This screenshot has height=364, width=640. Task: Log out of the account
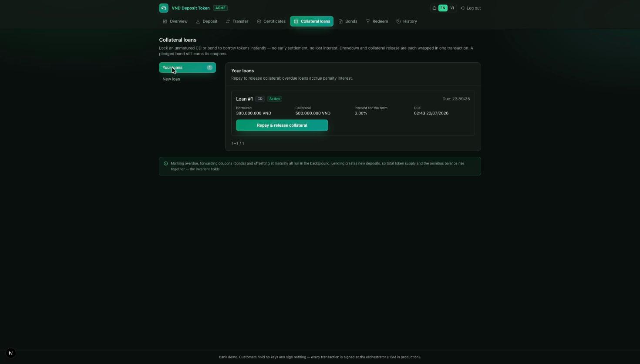[x=471, y=8]
